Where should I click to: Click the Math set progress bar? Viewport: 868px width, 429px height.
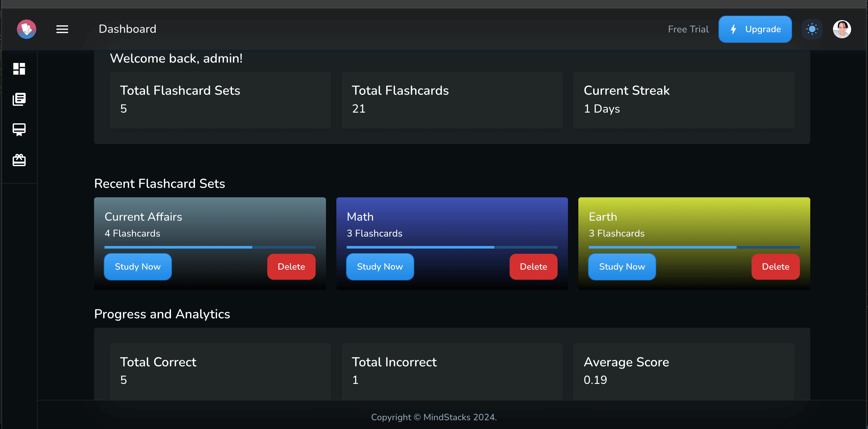click(452, 247)
